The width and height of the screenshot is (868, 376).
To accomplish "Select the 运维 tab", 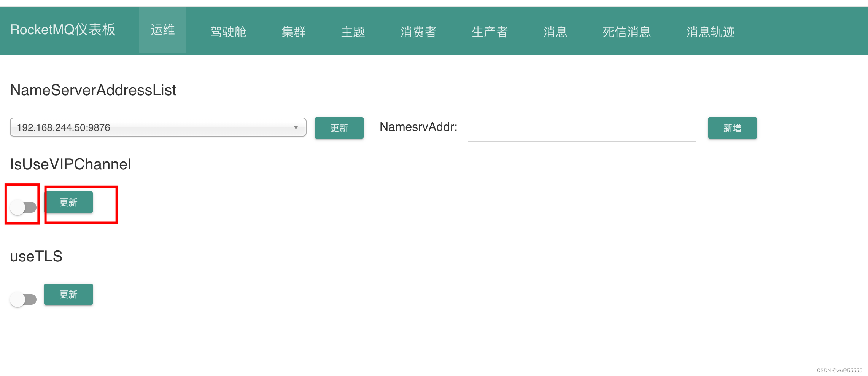I will (x=163, y=30).
